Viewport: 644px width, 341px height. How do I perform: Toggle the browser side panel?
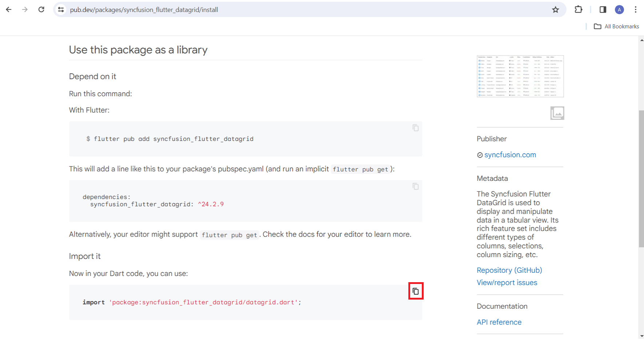coord(603,10)
